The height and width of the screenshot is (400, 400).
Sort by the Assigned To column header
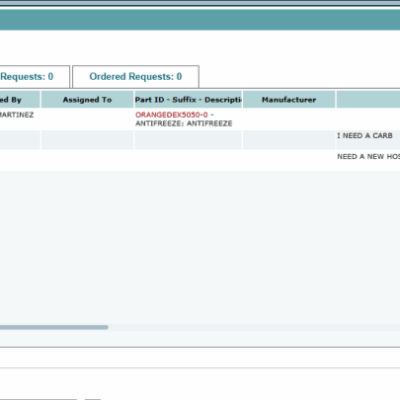[x=87, y=99]
